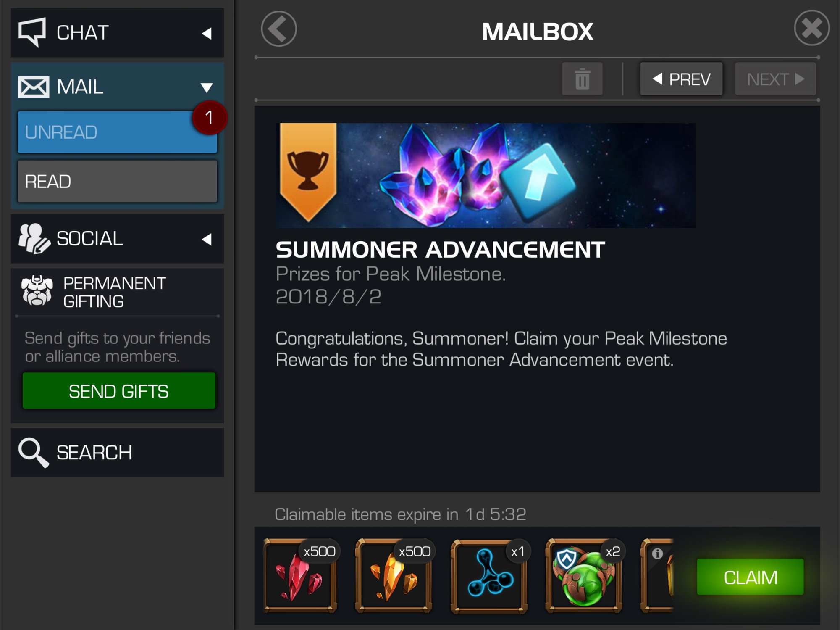Select the red crystal shards x500 reward
This screenshot has height=630, width=840.
300,575
